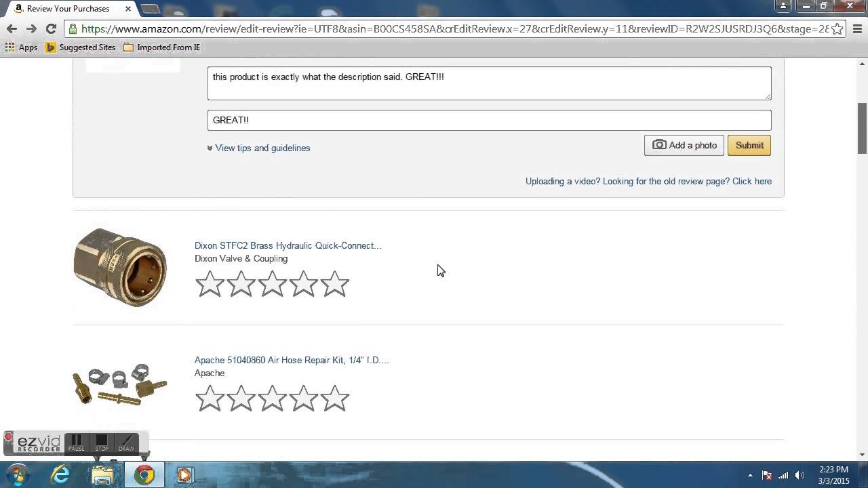Reload the Amazon review page
The width and height of the screenshot is (868, 488).
tap(51, 28)
